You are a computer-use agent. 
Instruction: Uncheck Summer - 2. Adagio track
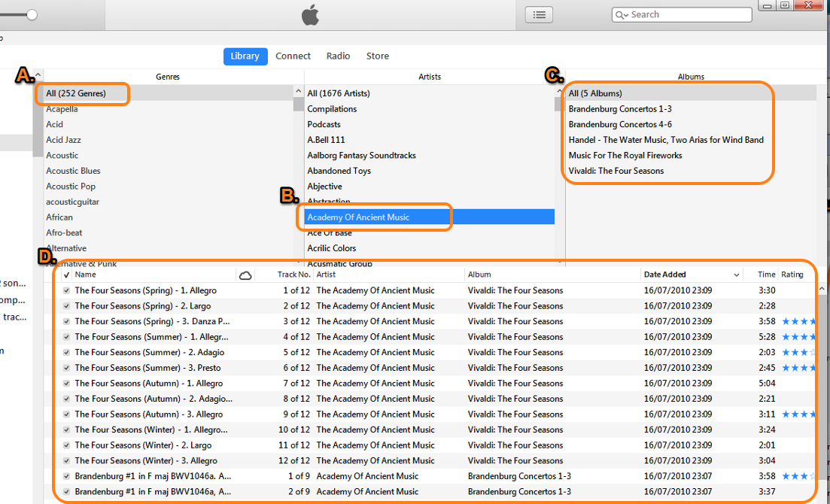(66, 353)
